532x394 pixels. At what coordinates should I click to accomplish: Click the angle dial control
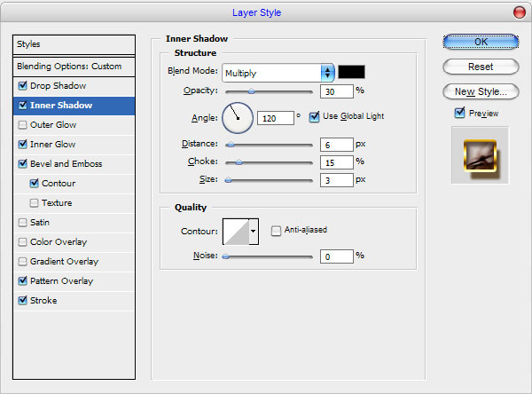238,118
